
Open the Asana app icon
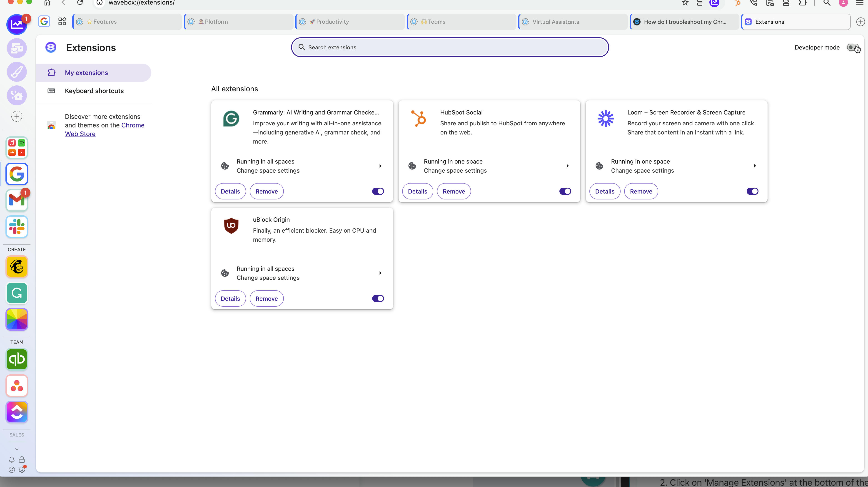click(17, 386)
